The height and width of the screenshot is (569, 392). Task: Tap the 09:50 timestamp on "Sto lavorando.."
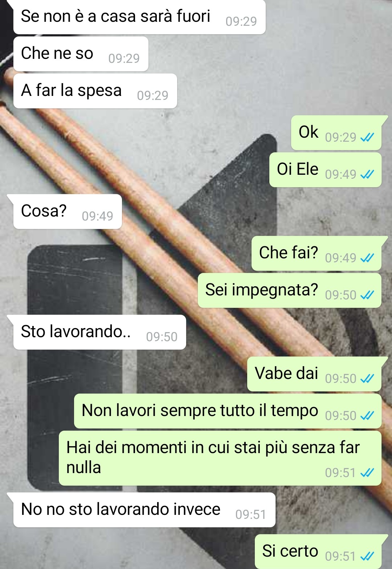click(x=162, y=337)
